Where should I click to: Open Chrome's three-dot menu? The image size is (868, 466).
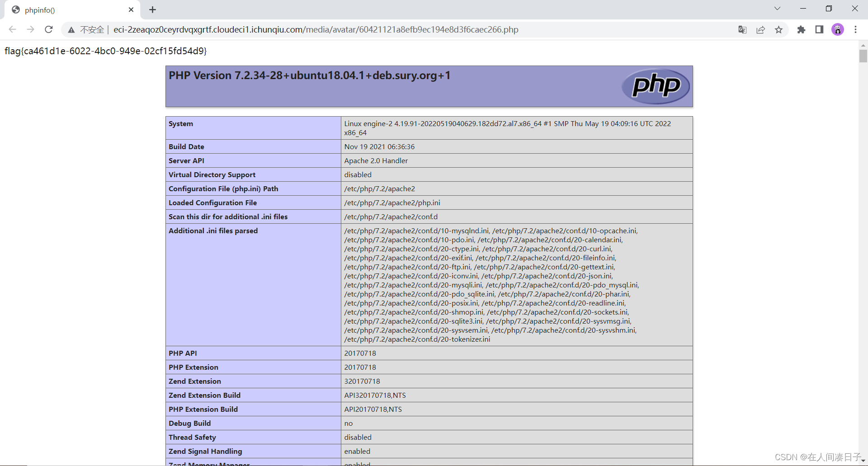point(855,29)
